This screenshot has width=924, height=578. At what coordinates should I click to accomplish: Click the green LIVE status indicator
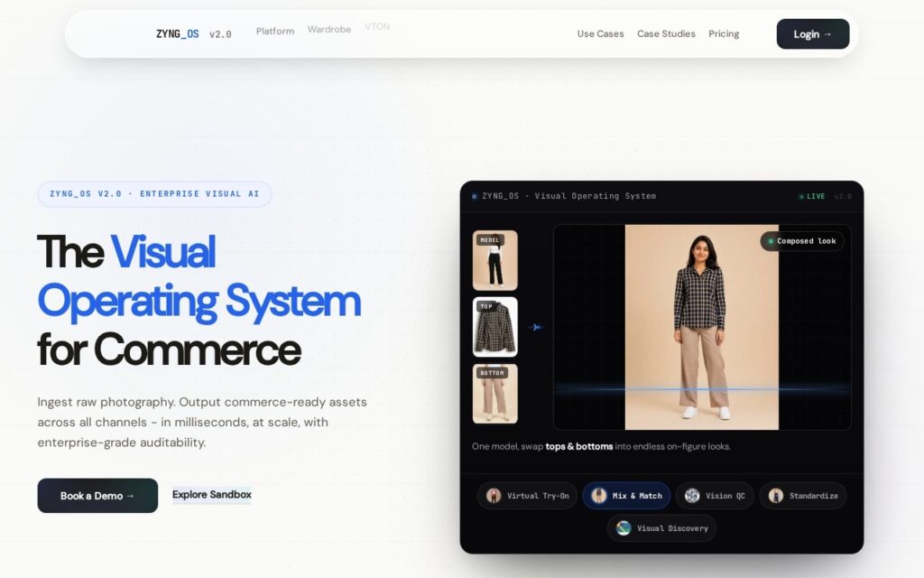(x=812, y=196)
